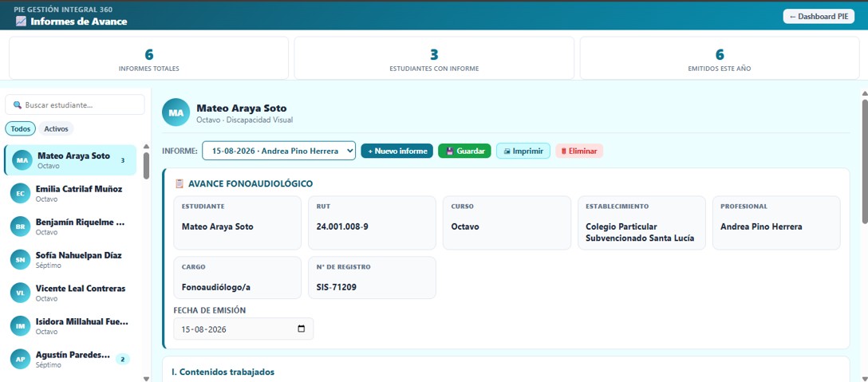Click the BR avatar of Benjamín Riquelme
The width and height of the screenshot is (868, 382).
click(21, 226)
